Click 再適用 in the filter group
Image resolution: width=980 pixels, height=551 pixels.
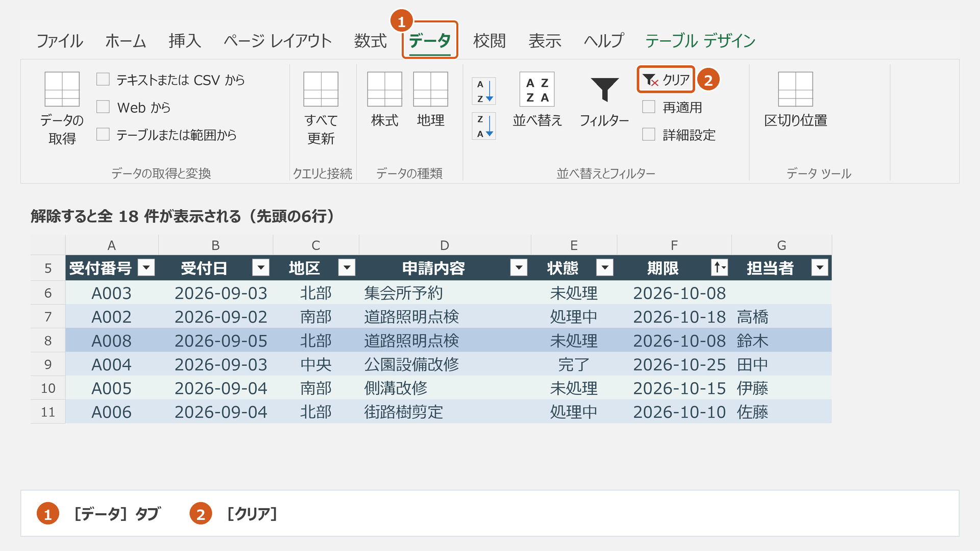pyautogui.click(x=672, y=107)
